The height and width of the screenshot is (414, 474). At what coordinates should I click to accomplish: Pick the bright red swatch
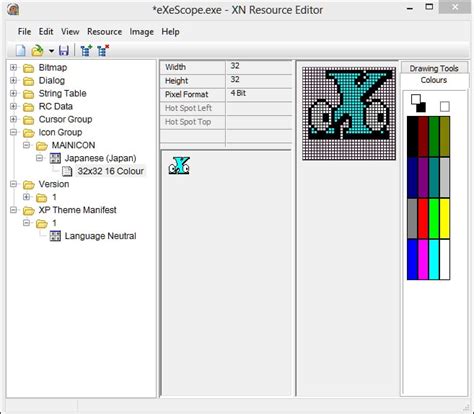click(x=423, y=218)
